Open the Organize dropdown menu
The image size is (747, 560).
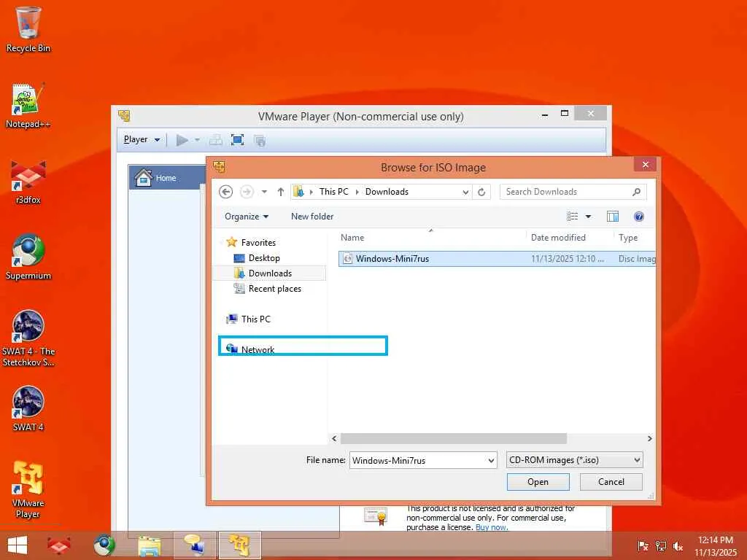tap(247, 217)
